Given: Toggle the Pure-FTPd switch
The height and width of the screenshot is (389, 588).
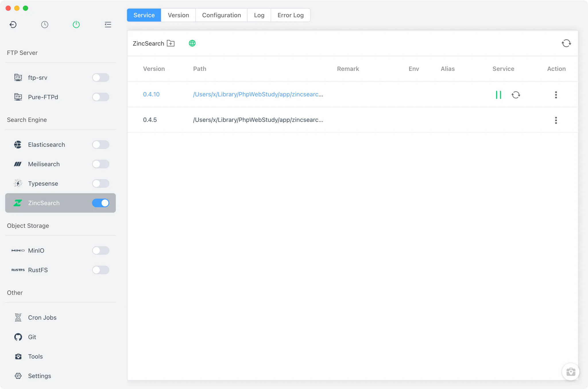Looking at the screenshot, I should [x=100, y=97].
